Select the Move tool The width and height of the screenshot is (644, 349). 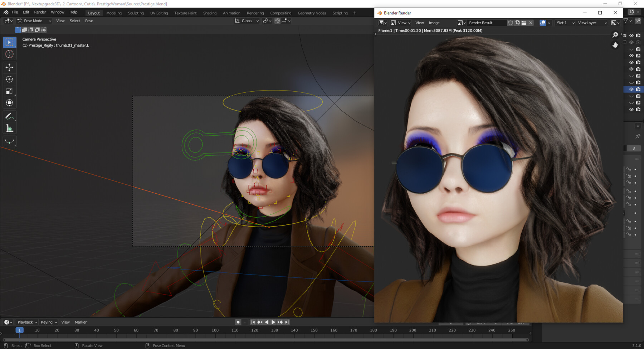point(9,67)
